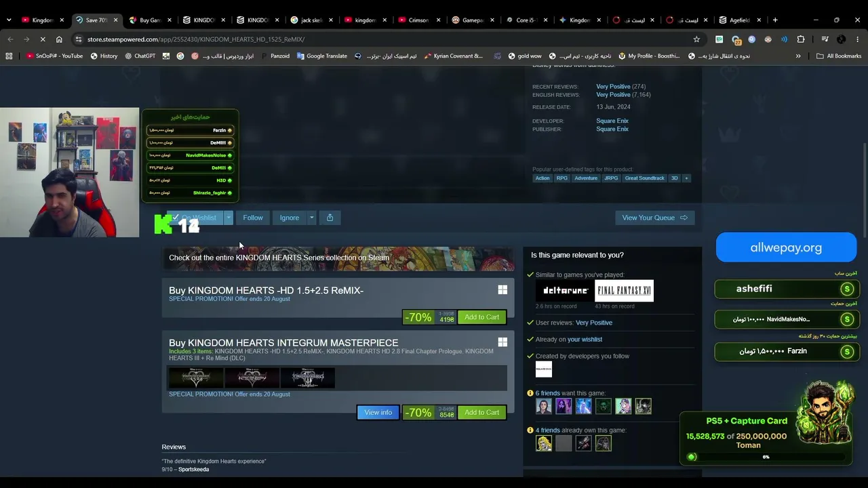This screenshot has width=868, height=488.
Task: Switch to the jack skellington tab
Action: point(311,20)
